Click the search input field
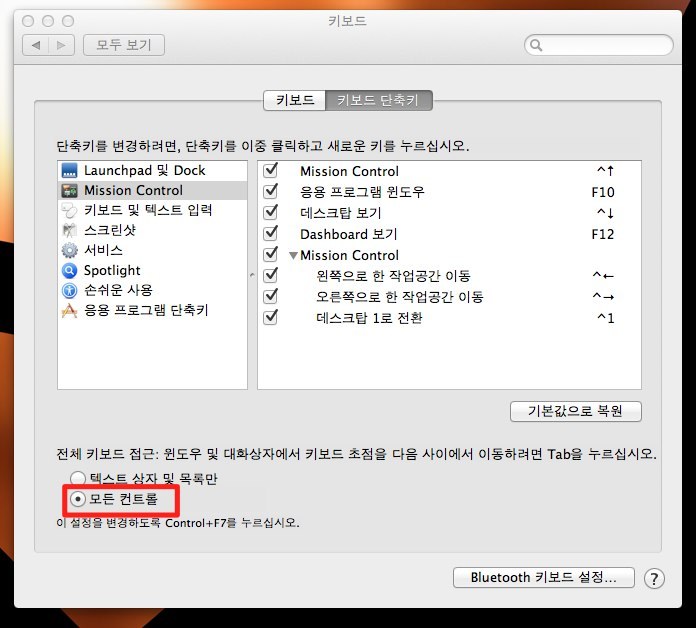696x628 pixels. pyautogui.click(x=598, y=45)
